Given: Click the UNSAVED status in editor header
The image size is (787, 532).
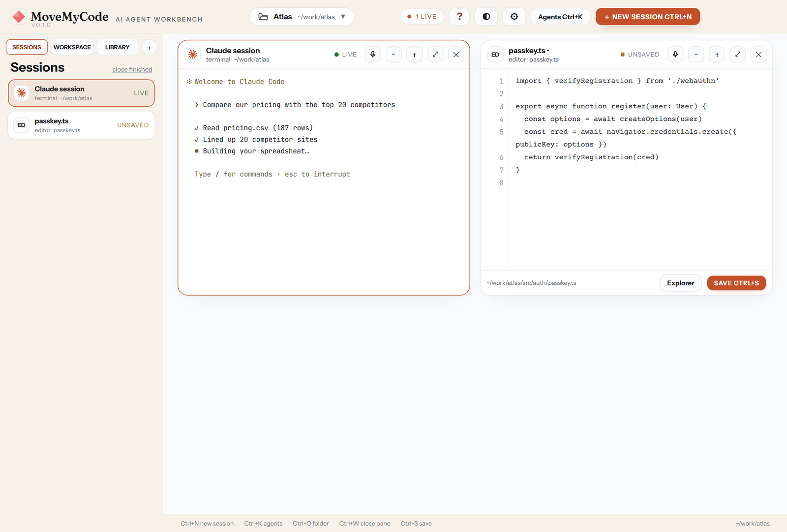Looking at the screenshot, I should tap(640, 55).
